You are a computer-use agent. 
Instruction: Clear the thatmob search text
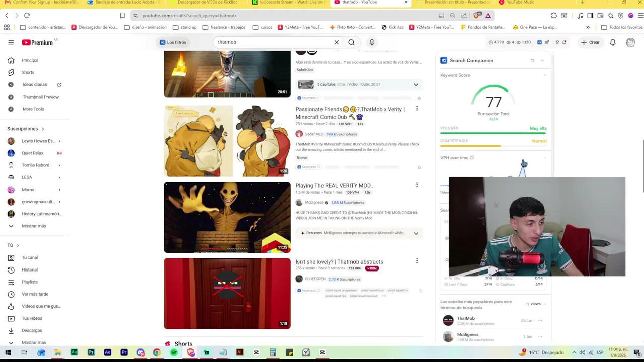pyautogui.click(x=337, y=42)
